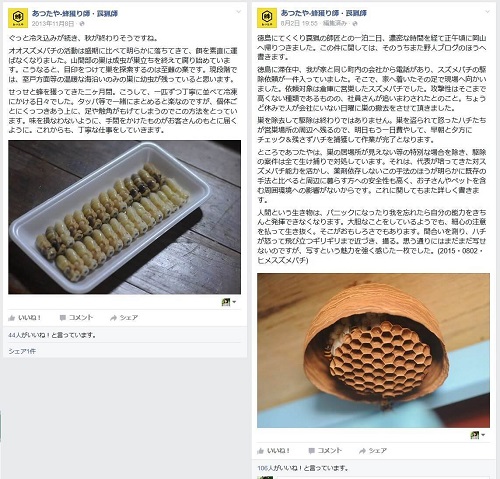Viewport: 500px width, 479px height.
Task: Click the globe privacy icon on right post
Action: [x=355, y=24]
